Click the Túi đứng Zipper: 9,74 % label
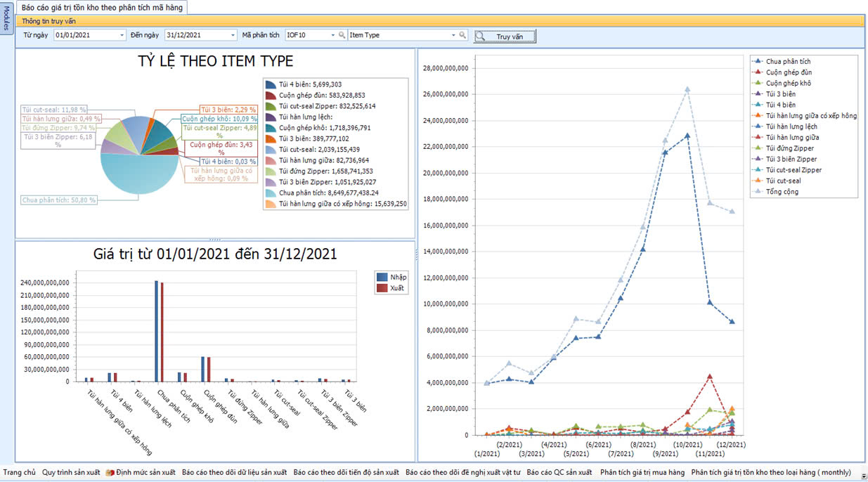The image size is (868, 482). tap(58, 128)
